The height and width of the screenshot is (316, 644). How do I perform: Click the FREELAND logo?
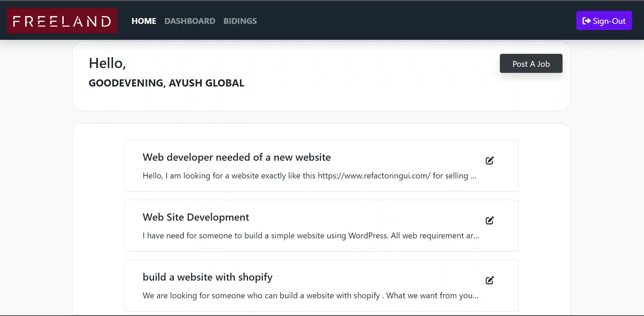click(x=62, y=21)
